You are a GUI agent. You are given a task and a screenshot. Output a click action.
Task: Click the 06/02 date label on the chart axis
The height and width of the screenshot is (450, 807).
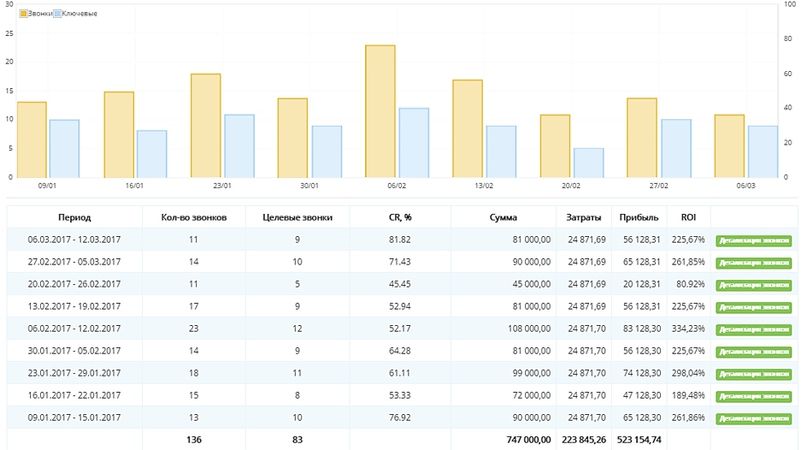click(x=396, y=185)
